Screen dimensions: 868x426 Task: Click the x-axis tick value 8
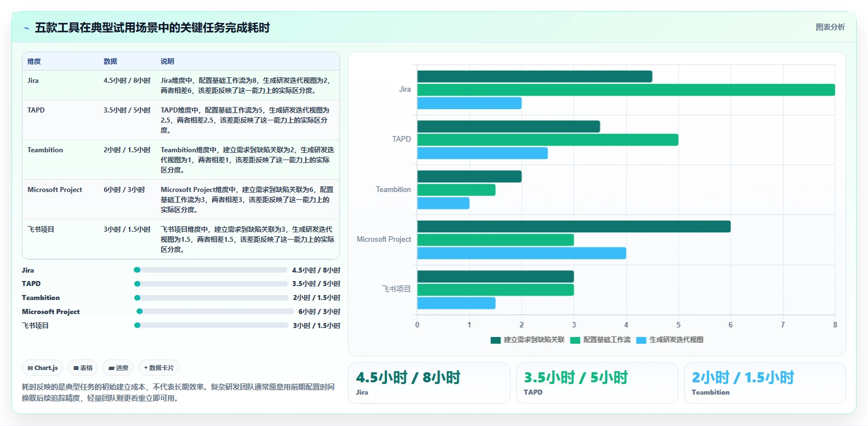pyautogui.click(x=835, y=325)
